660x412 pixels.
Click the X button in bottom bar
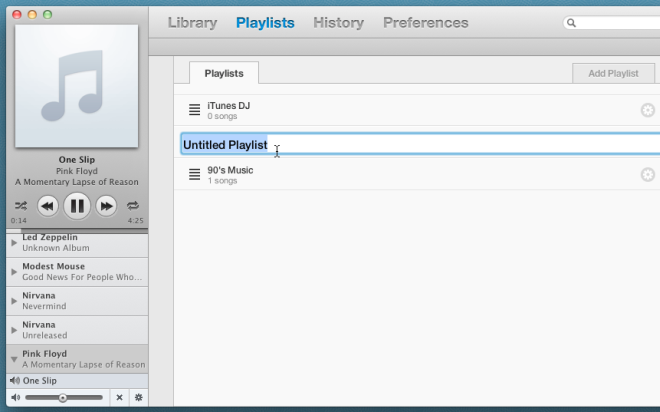(x=120, y=397)
